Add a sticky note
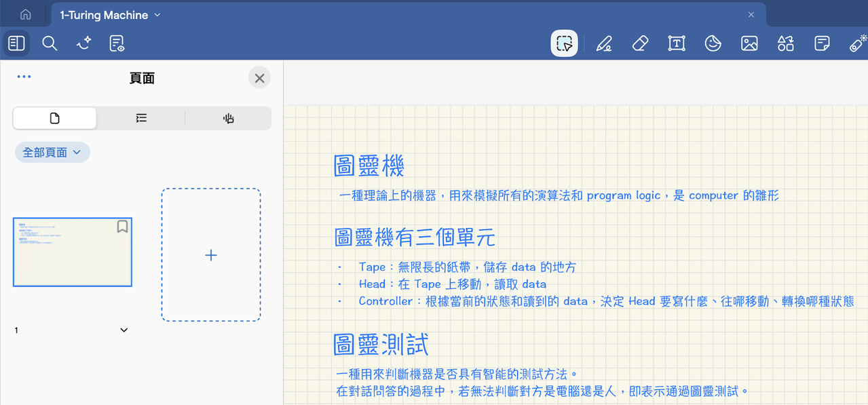 coord(822,43)
